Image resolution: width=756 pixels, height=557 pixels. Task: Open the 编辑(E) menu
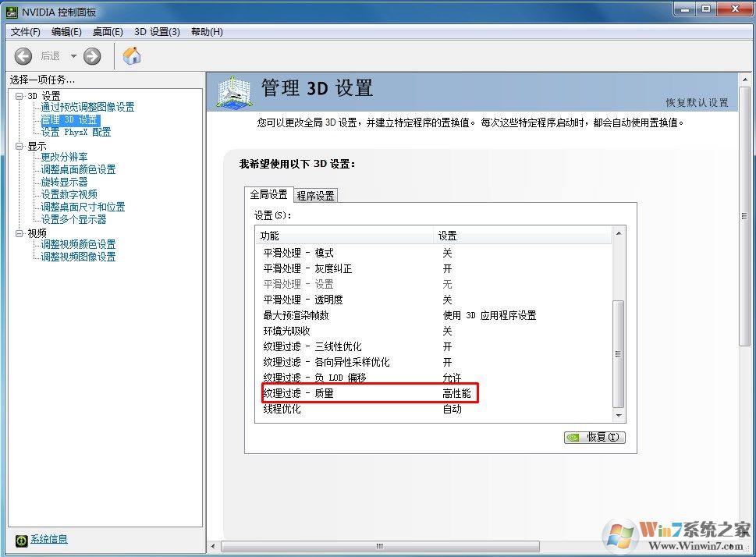(66, 32)
